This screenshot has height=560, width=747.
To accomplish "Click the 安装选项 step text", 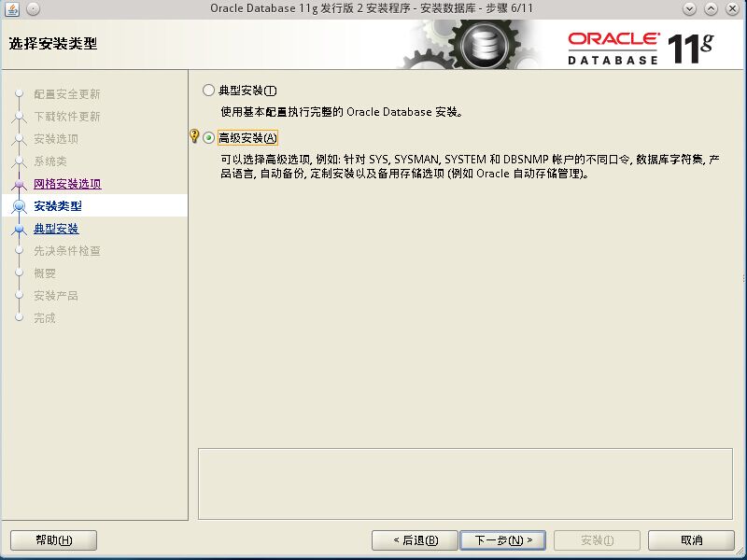I will point(56,139).
